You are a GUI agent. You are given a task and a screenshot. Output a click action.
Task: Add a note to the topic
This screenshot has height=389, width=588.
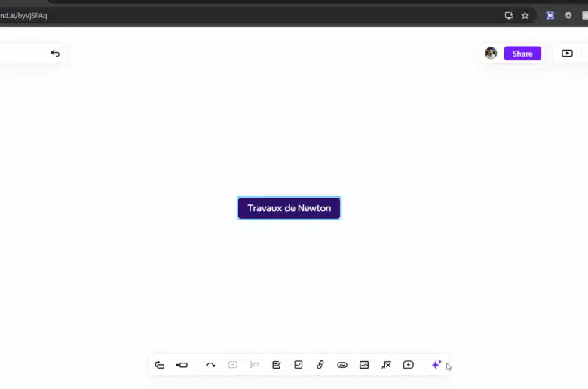(277, 365)
